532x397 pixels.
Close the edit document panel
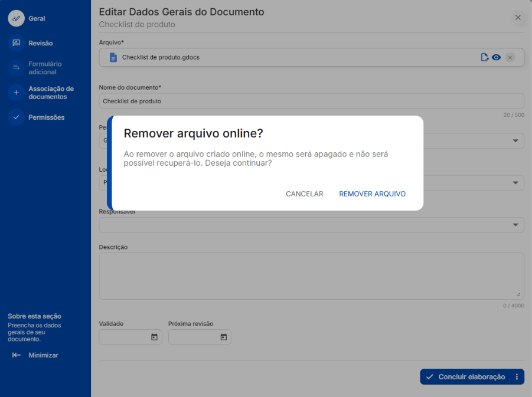click(x=518, y=18)
